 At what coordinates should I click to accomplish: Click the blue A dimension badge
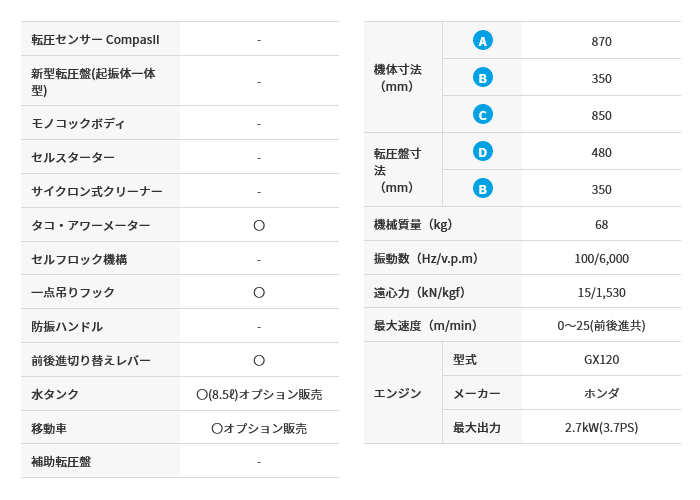click(483, 41)
